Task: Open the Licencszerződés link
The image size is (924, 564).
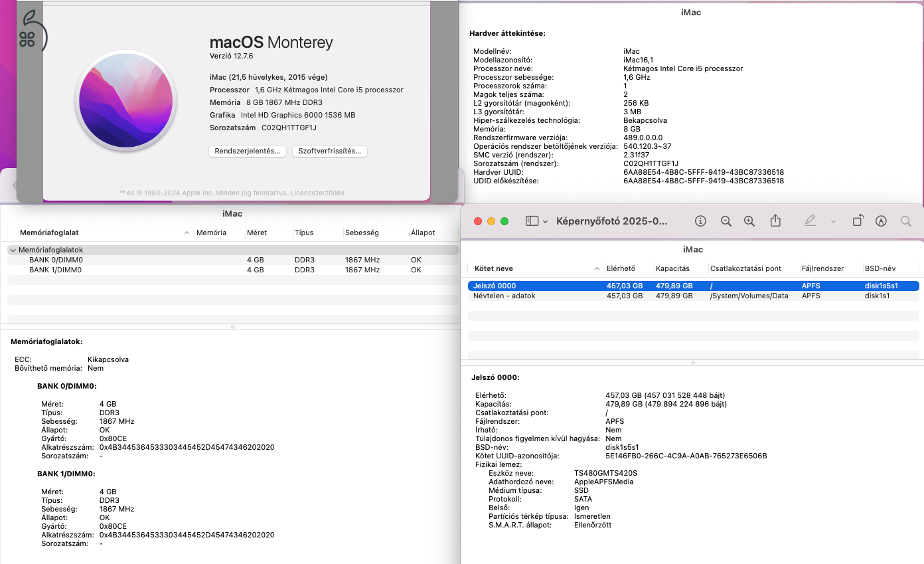Action: click(x=317, y=193)
